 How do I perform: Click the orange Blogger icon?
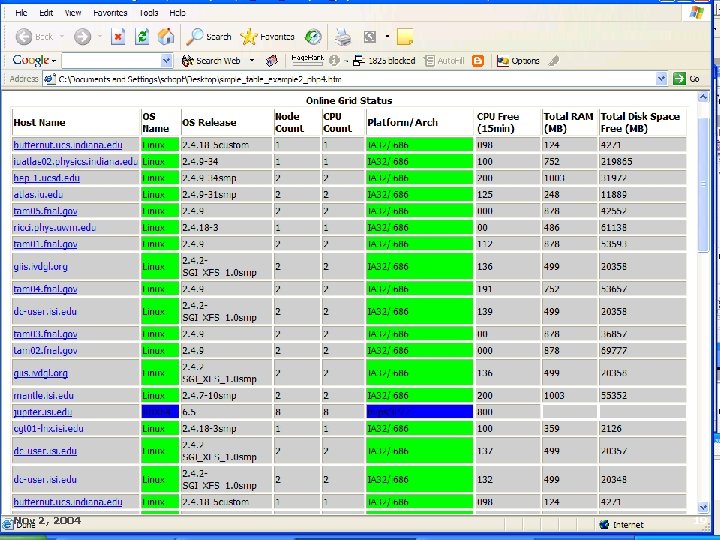point(478,61)
